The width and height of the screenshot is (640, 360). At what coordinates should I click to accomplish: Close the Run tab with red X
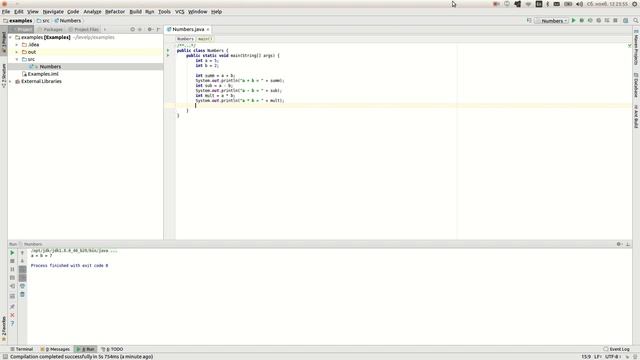coord(12,315)
